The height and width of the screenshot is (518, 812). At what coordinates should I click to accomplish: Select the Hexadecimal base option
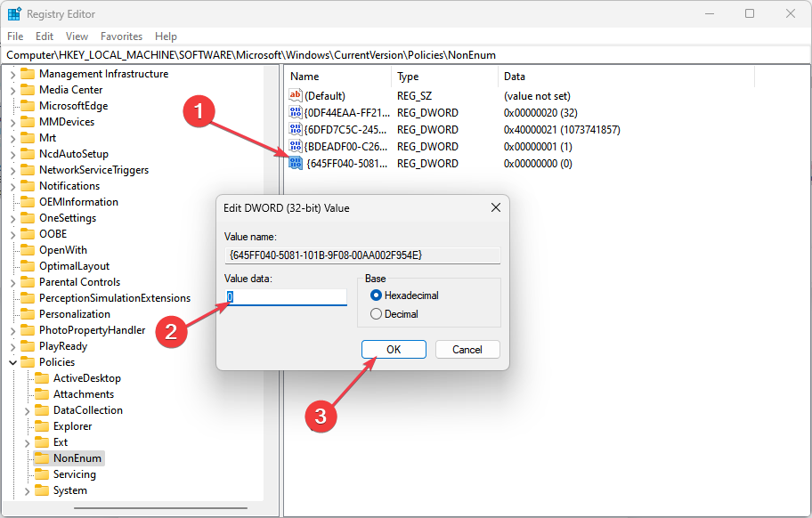pyautogui.click(x=404, y=295)
